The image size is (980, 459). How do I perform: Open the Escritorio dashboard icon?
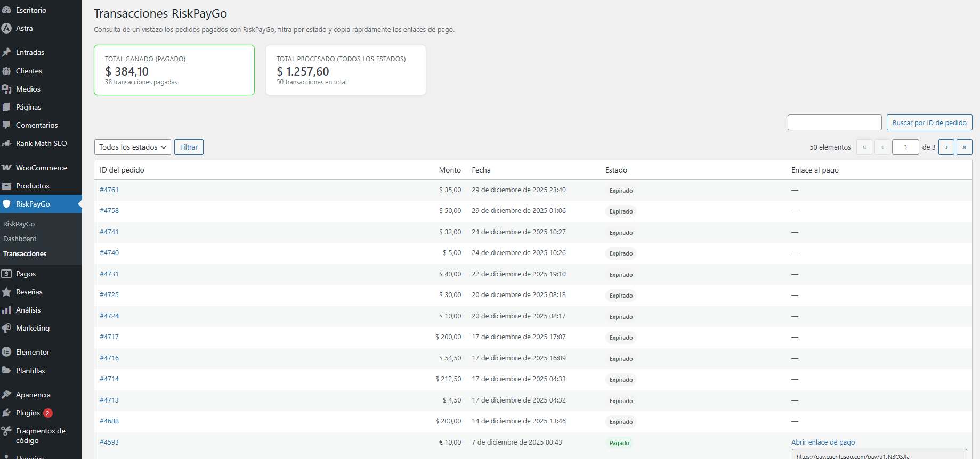[x=6, y=10]
